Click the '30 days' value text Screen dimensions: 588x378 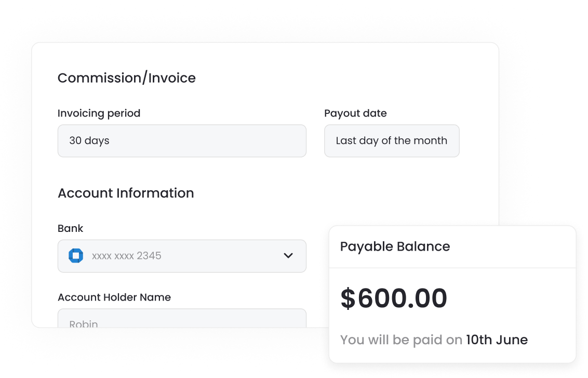(89, 141)
